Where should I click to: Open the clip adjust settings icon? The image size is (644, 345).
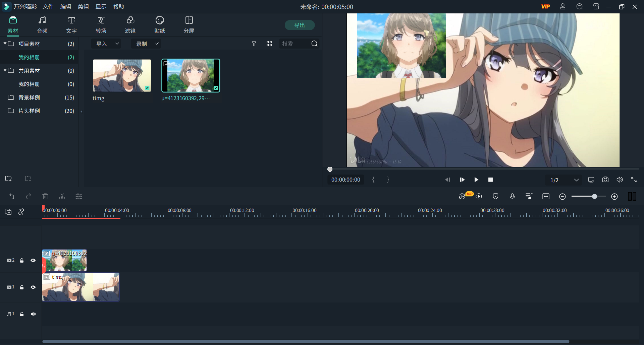pyautogui.click(x=79, y=197)
